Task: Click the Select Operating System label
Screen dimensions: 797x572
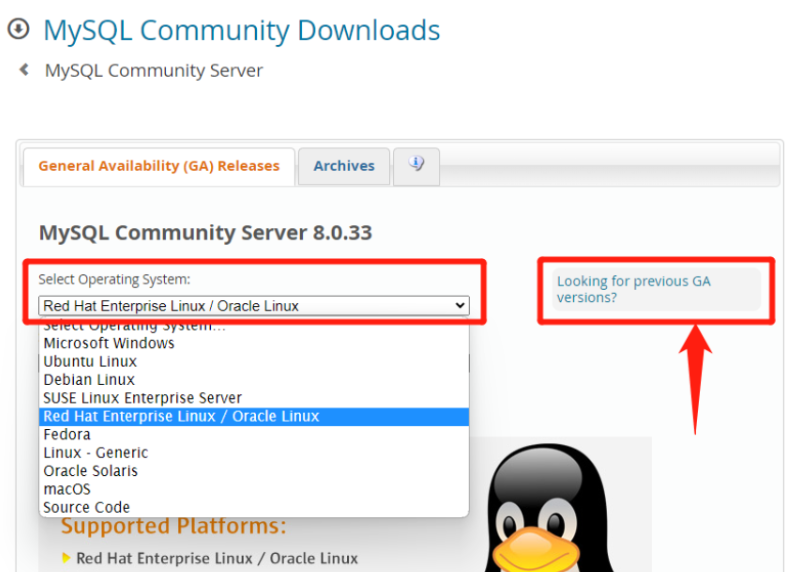Action: (114, 279)
